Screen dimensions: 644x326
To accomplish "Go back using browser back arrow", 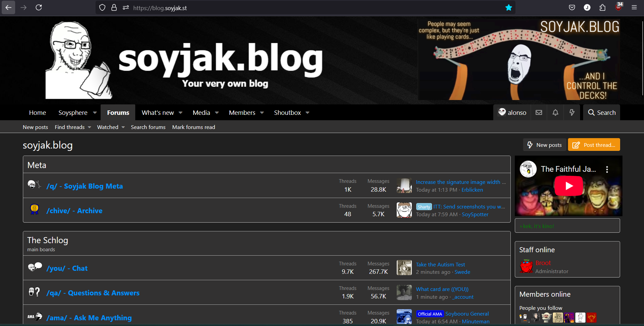I will (x=8, y=7).
